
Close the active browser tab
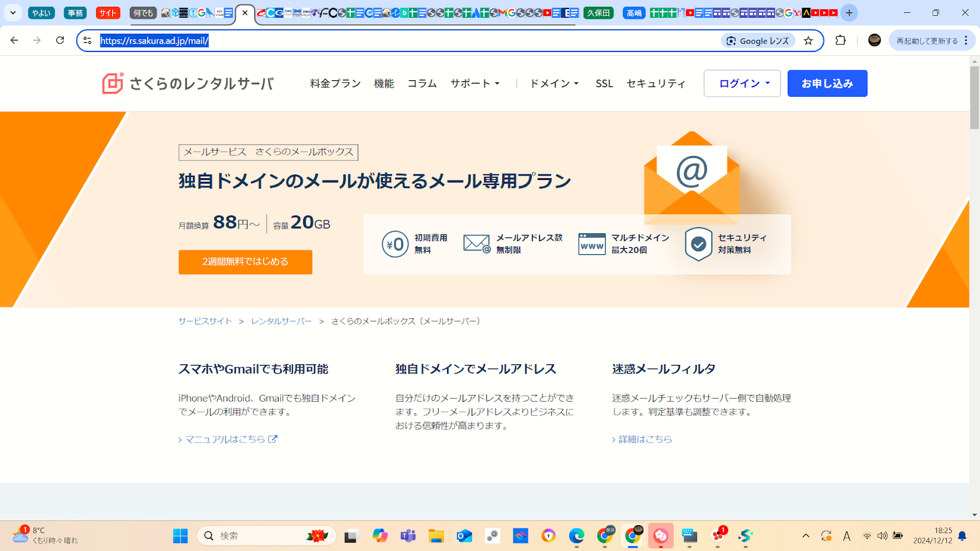[245, 13]
